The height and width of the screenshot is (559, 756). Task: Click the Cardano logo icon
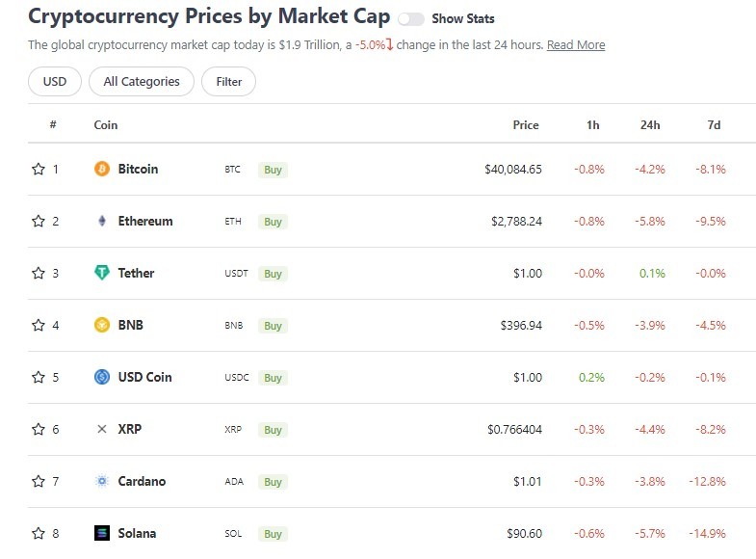point(102,481)
